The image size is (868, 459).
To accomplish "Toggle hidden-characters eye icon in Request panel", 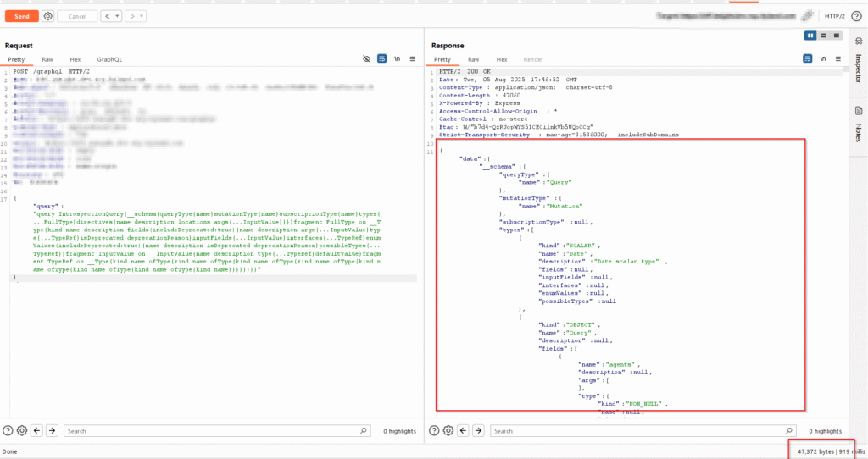I will 366,59.
